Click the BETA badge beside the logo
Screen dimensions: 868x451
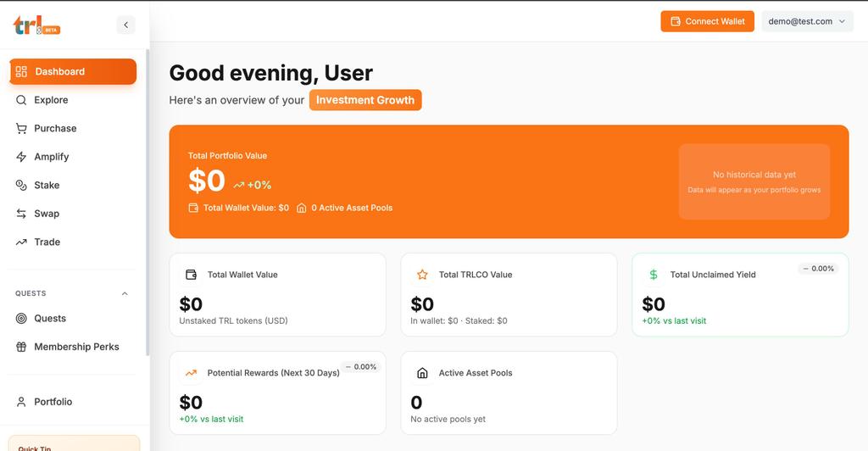[x=51, y=31]
